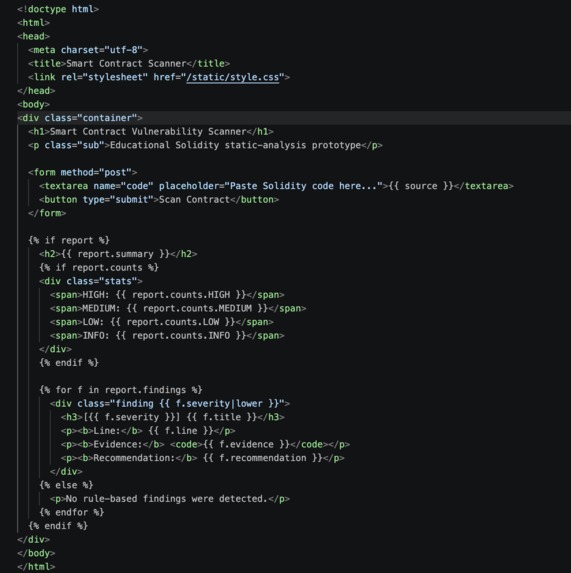Select the form method="post" line
571x573 pixels.
click(83, 172)
